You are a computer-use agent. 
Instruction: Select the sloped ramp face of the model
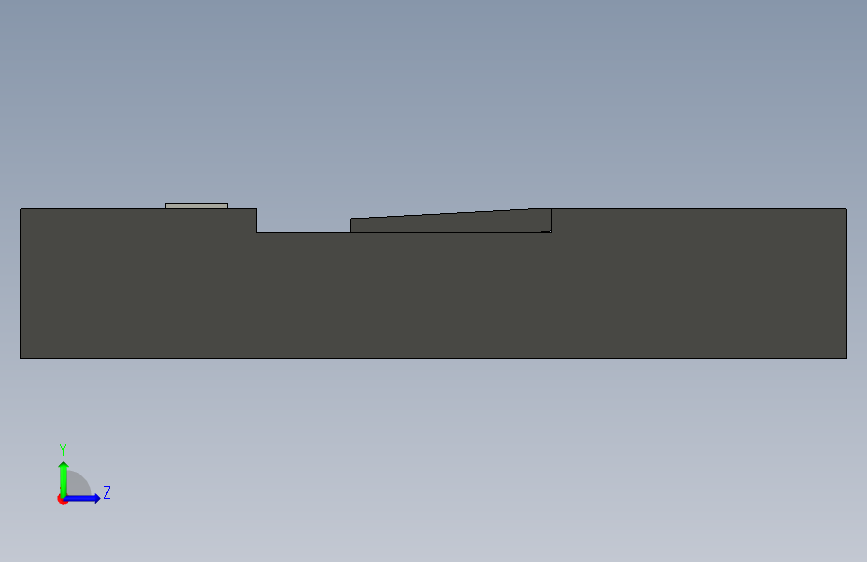451,222
